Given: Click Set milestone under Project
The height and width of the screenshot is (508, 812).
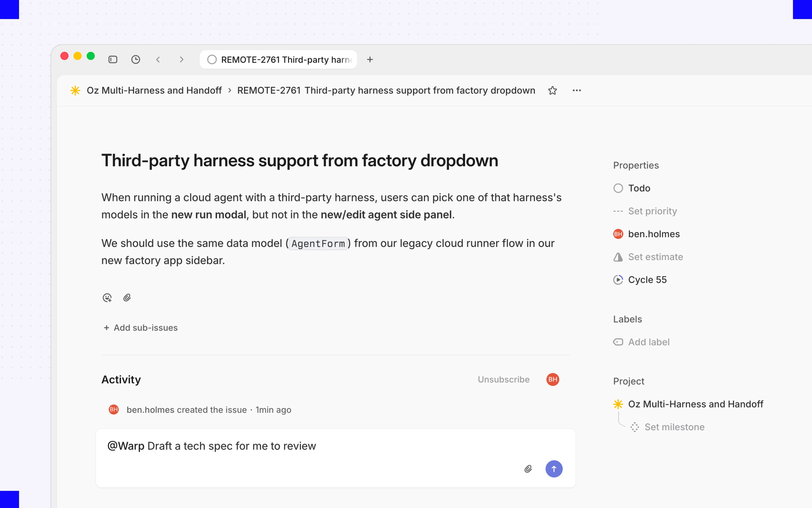Looking at the screenshot, I should pos(667,427).
